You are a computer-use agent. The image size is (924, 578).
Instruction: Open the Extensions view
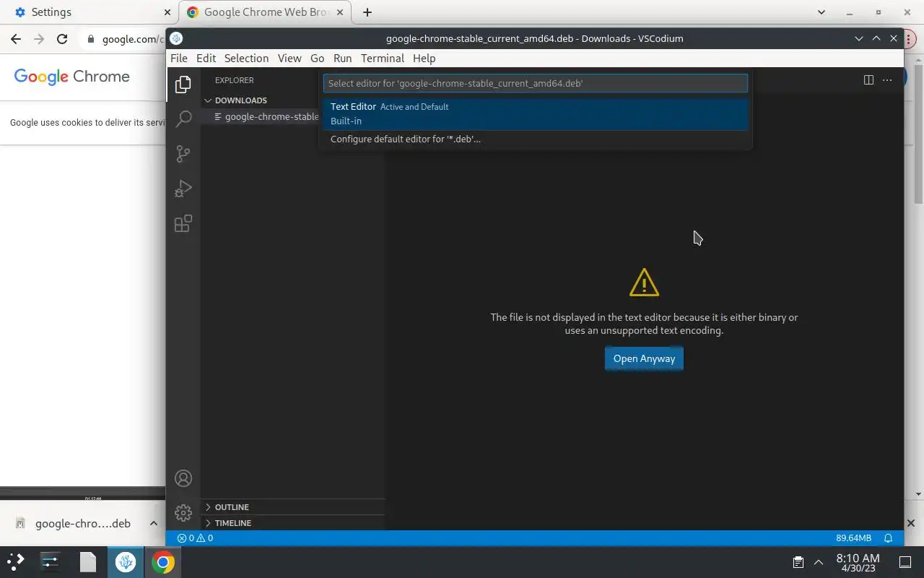click(183, 223)
